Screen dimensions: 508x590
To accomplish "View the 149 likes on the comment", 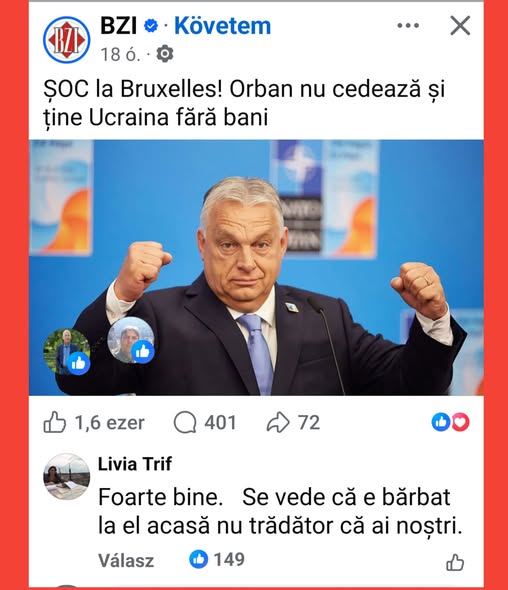I will coord(217,559).
